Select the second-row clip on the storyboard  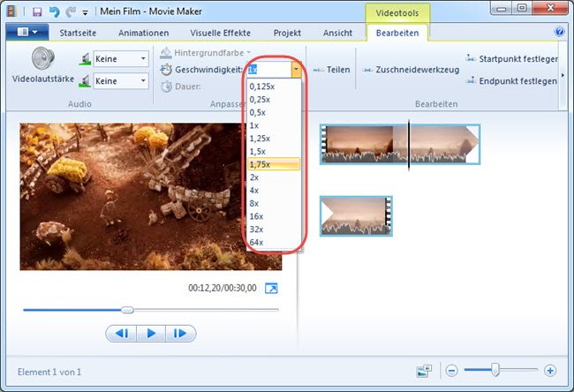click(356, 216)
